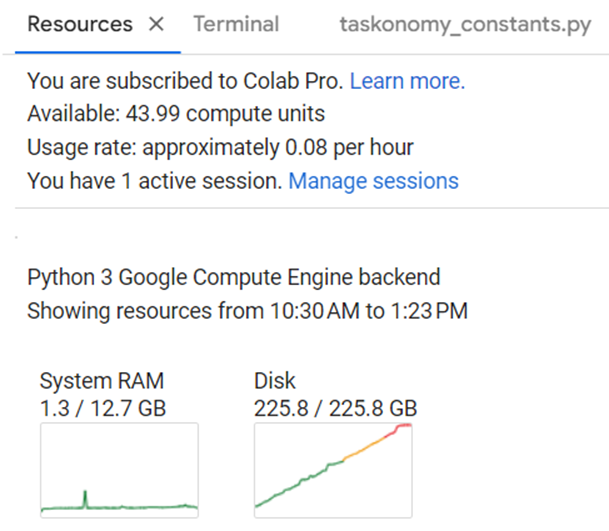Click the Disk usage graph
Image resolution: width=609 pixels, height=531 pixels.
click(x=333, y=469)
